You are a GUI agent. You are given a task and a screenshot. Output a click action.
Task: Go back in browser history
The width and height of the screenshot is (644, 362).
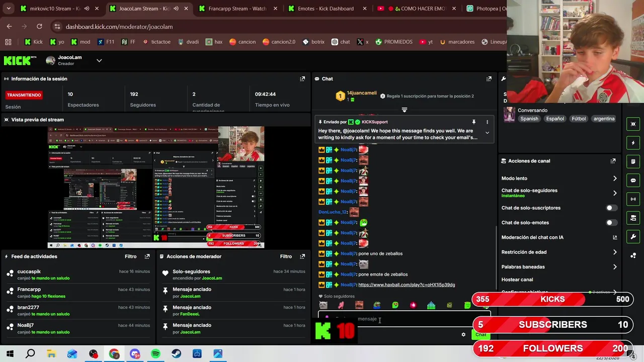(x=9, y=26)
